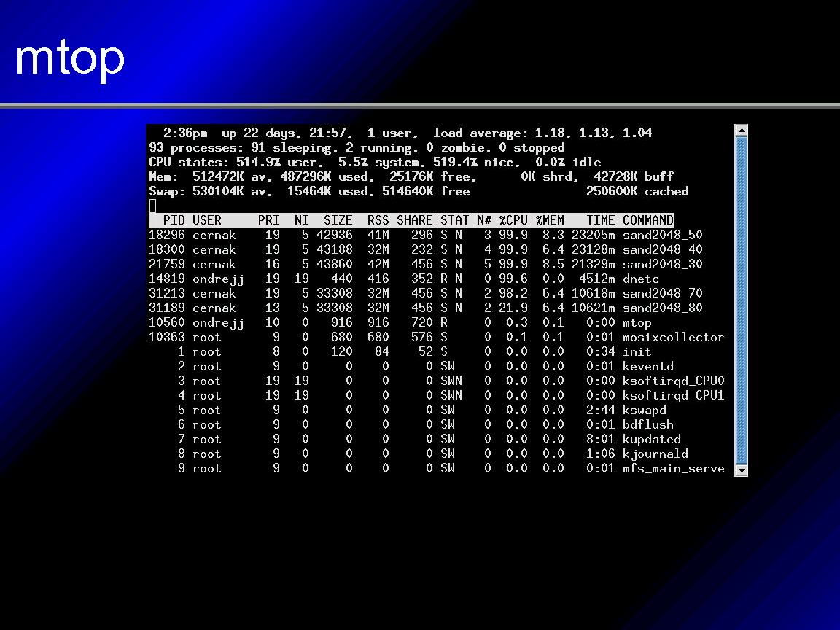Click the Swap memory statistics line
Image resolution: width=840 pixels, height=630 pixels.
coord(419,191)
